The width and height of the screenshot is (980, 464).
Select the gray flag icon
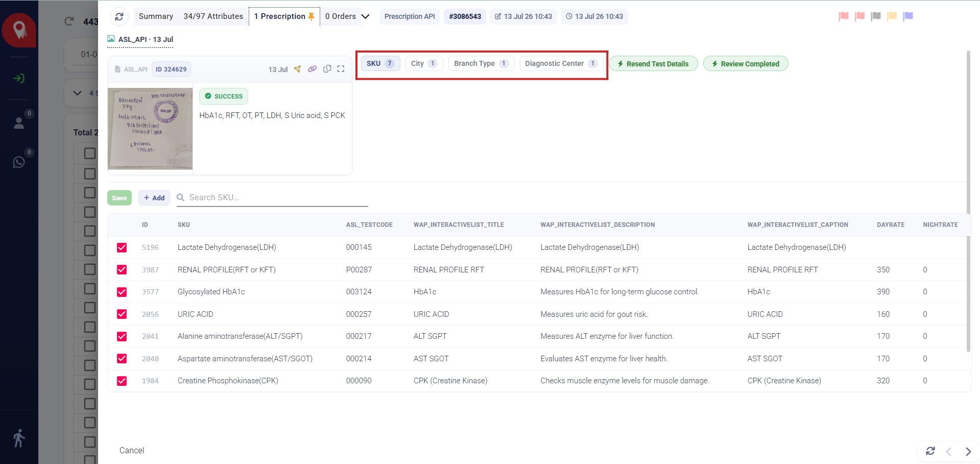pos(876,16)
